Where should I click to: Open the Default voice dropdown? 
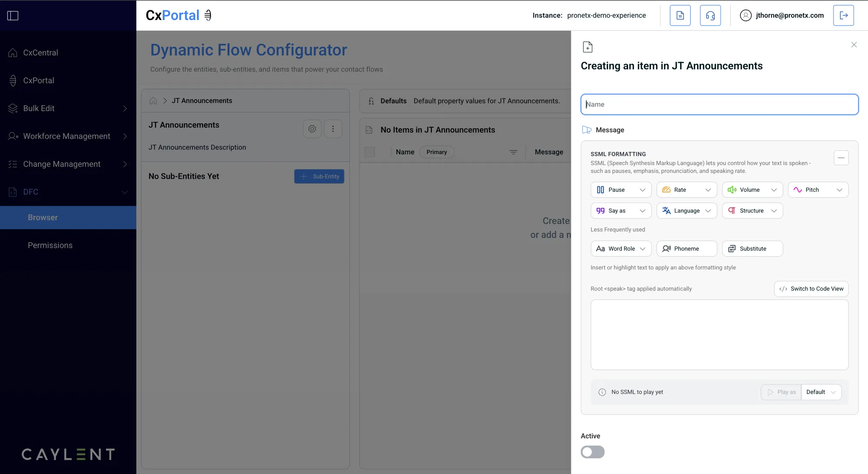821,392
